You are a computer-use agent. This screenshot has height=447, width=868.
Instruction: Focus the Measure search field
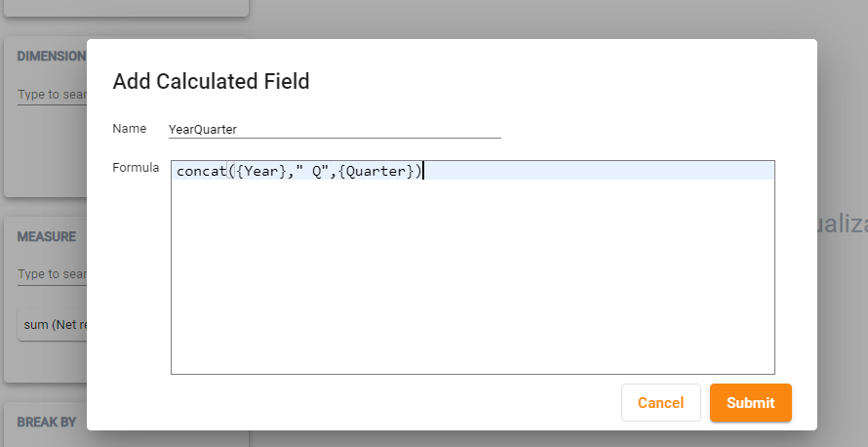pos(51,274)
